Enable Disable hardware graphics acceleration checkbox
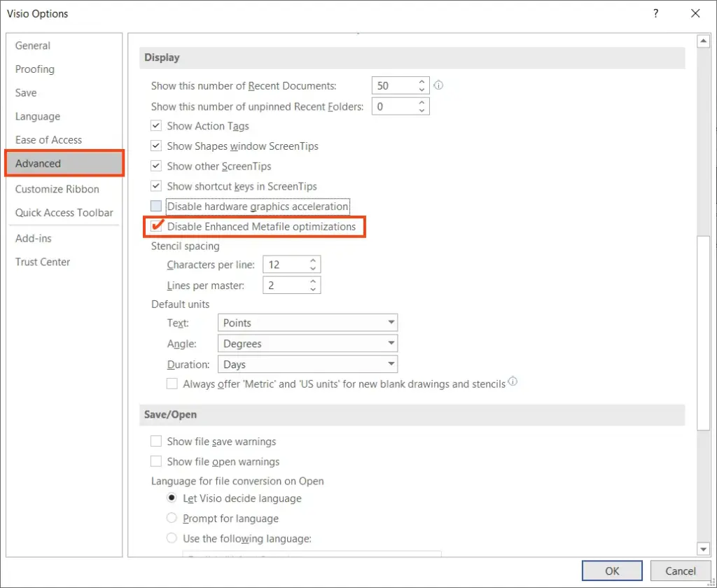Image resolution: width=717 pixels, height=588 pixels. tap(156, 206)
